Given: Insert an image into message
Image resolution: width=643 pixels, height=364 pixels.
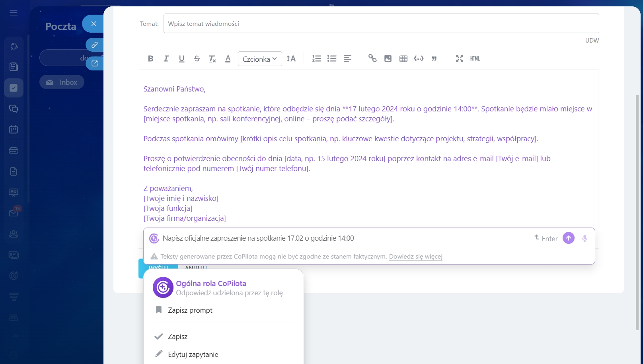Looking at the screenshot, I should tap(388, 59).
